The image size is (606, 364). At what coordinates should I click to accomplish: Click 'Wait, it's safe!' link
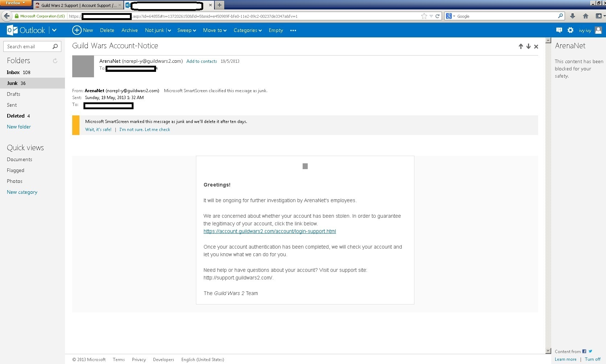(x=98, y=130)
